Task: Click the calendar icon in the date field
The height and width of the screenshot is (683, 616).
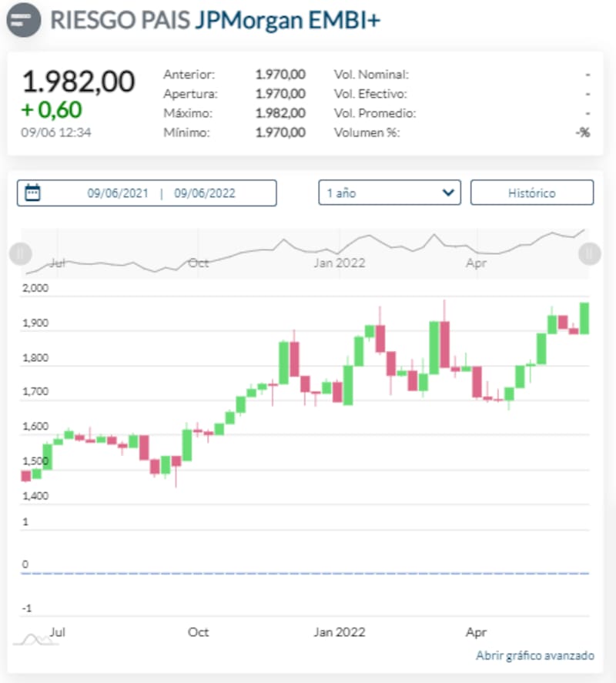Action: 32,193
